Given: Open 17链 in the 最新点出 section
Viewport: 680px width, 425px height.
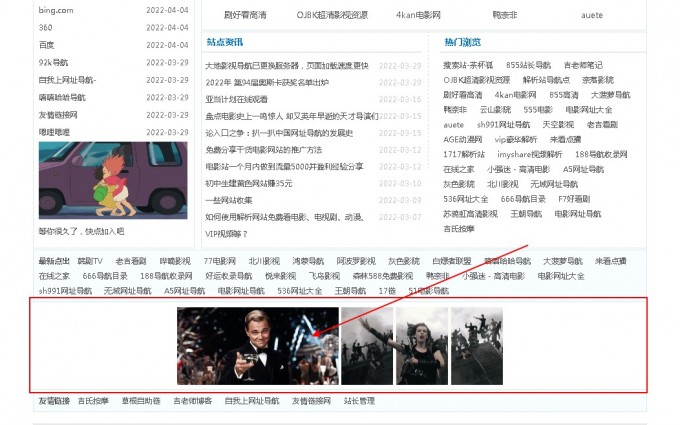Looking at the screenshot, I should click(x=387, y=291).
